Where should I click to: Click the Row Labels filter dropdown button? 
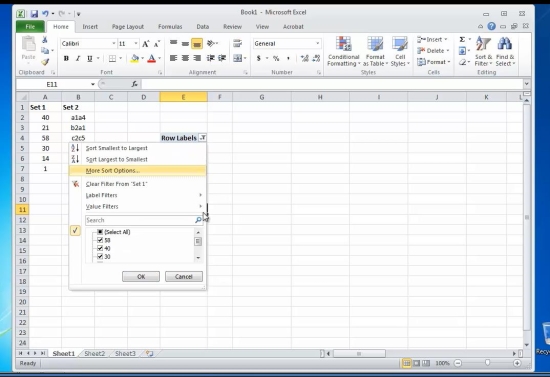(x=202, y=138)
